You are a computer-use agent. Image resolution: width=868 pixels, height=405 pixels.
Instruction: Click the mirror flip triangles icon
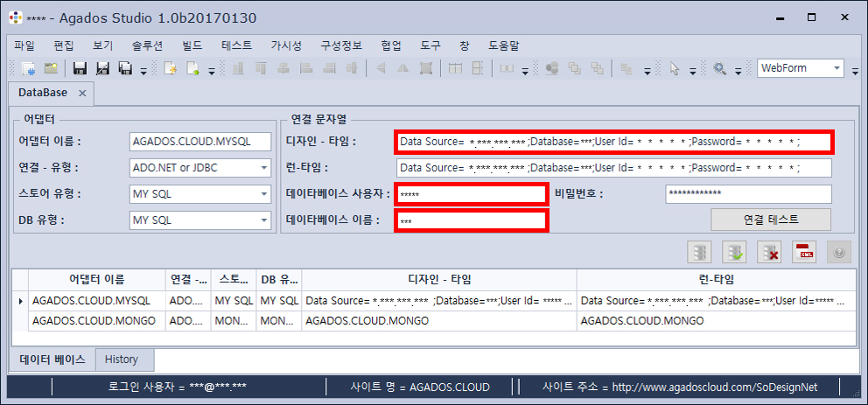(x=403, y=68)
